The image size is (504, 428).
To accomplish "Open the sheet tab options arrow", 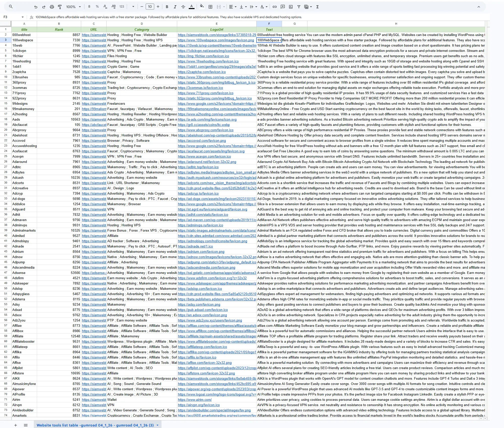I will click(x=157, y=425).
